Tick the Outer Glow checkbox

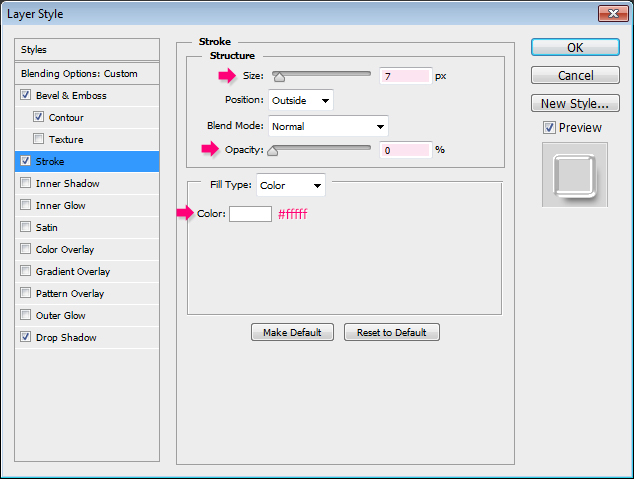click(25, 315)
